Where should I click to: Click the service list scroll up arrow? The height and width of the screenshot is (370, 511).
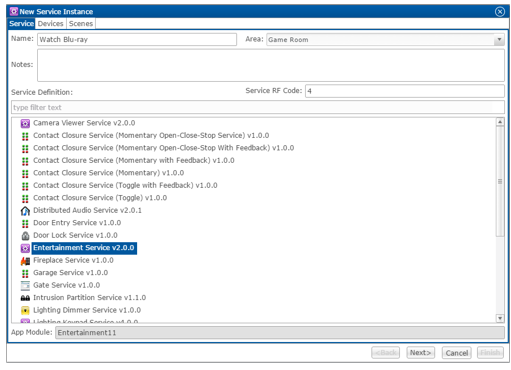[x=500, y=122]
